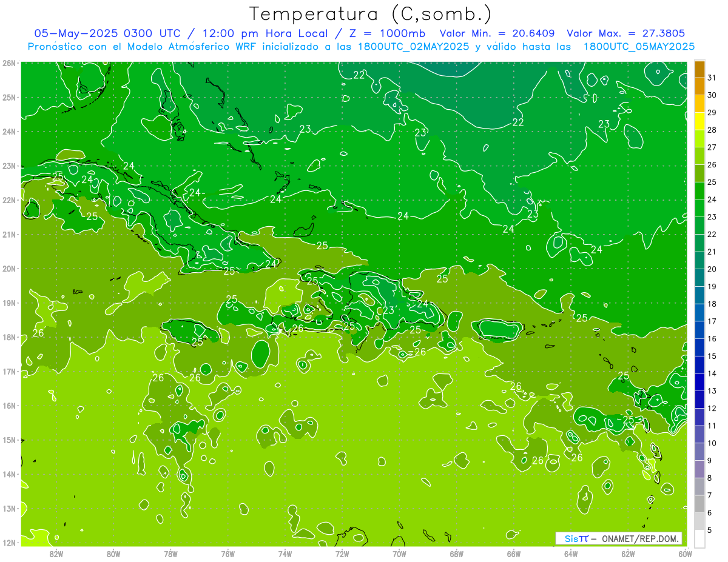The height and width of the screenshot is (562, 728).
Task: Click the "76W" longitude axis label
Action: click(x=228, y=554)
